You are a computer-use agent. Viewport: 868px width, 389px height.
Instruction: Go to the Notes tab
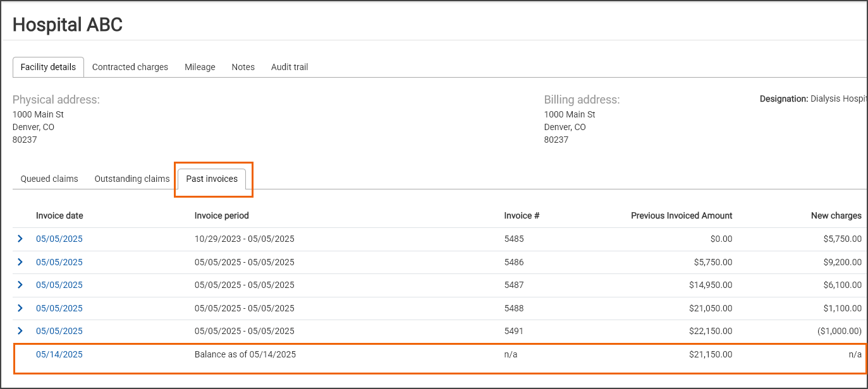[x=243, y=67]
